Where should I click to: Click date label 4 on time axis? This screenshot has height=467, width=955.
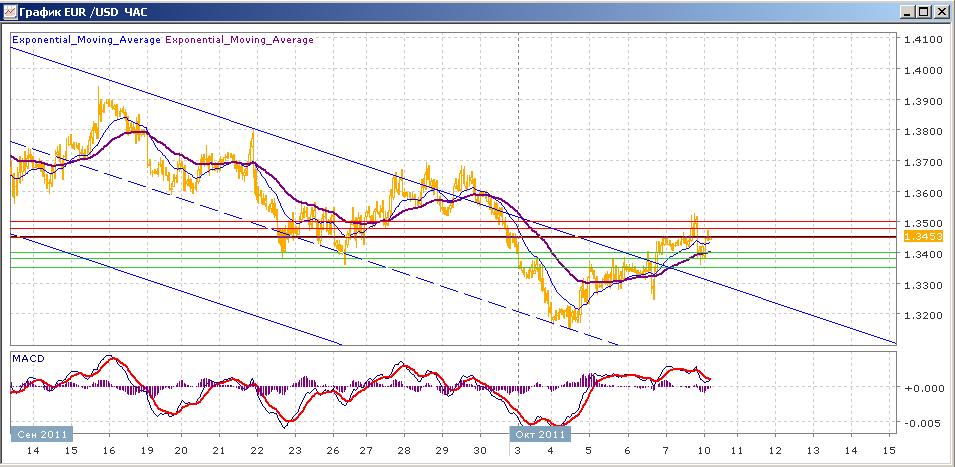point(551,451)
